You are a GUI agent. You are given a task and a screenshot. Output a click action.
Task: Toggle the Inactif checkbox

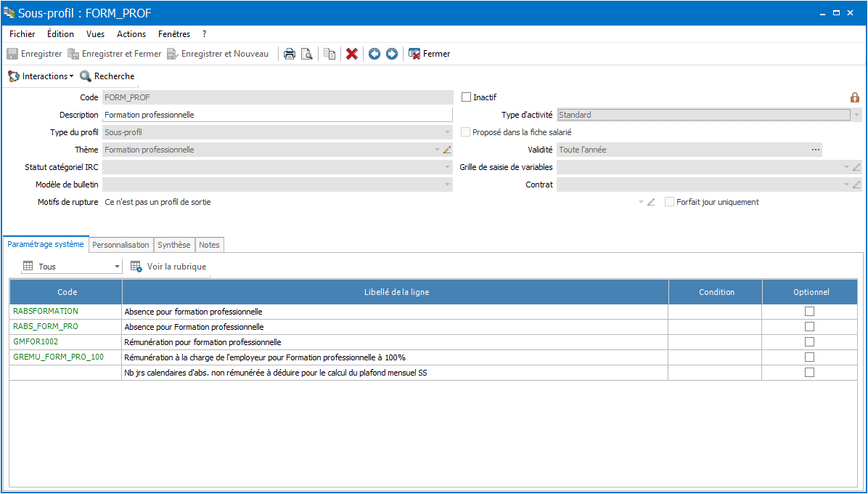pyautogui.click(x=466, y=97)
